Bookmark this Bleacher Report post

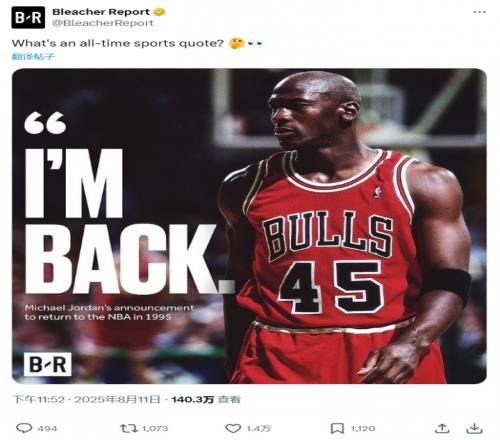point(337,428)
